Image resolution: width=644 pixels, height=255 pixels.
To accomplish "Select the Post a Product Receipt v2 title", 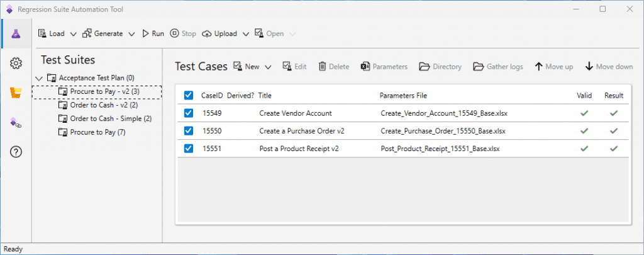I will [299, 149].
